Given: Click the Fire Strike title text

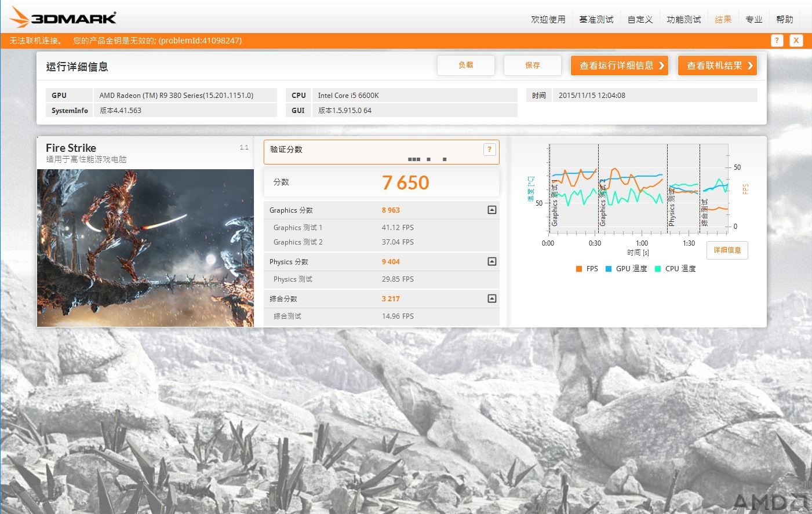Looking at the screenshot, I should coord(71,148).
